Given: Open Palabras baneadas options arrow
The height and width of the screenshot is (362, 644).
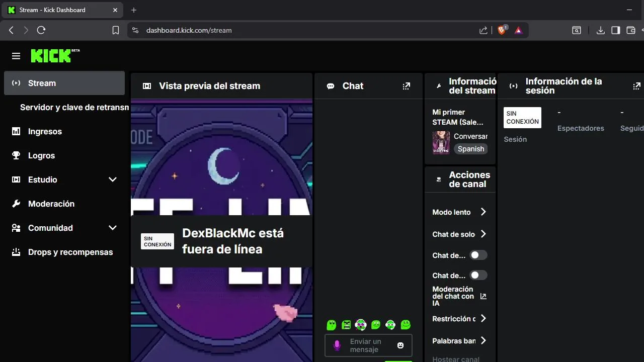Looking at the screenshot, I should (483, 340).
